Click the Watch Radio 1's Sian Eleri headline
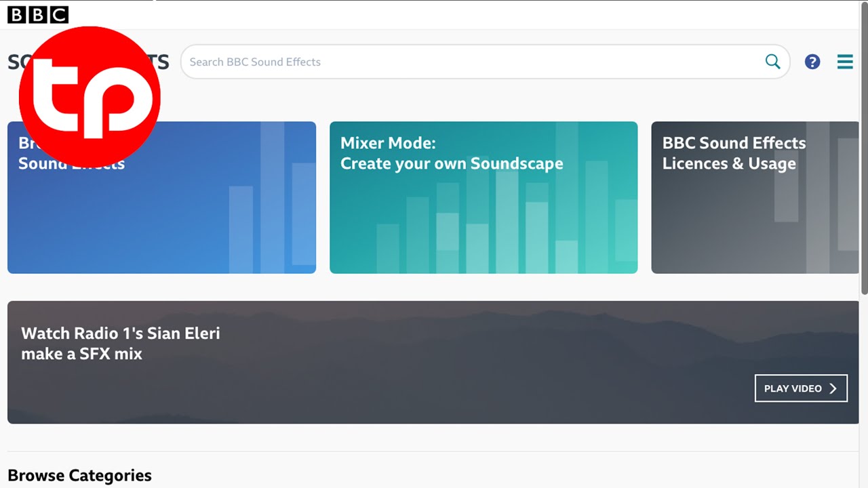This screenshot has height=488, width=868. coord(121,343)
